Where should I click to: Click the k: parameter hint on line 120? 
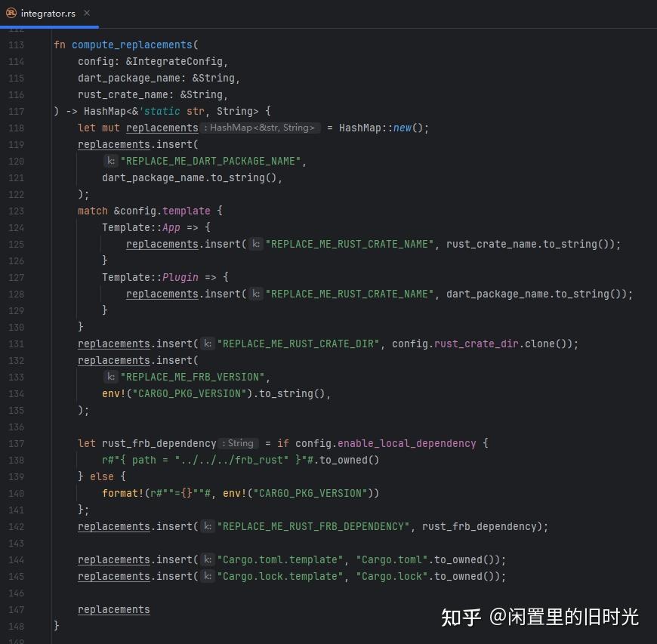tap(111, 161)
